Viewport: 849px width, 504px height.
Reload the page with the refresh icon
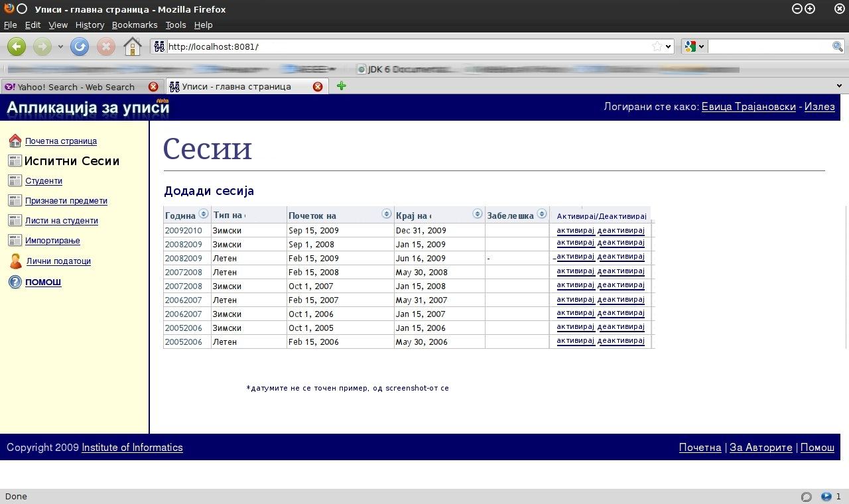pyautogui.click(x=80, y=46)
